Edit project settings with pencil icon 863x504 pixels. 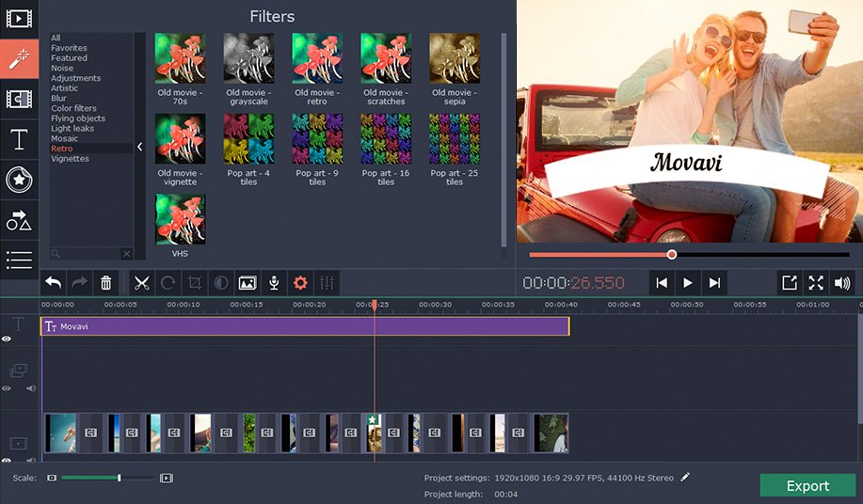[x=685, y=477]
